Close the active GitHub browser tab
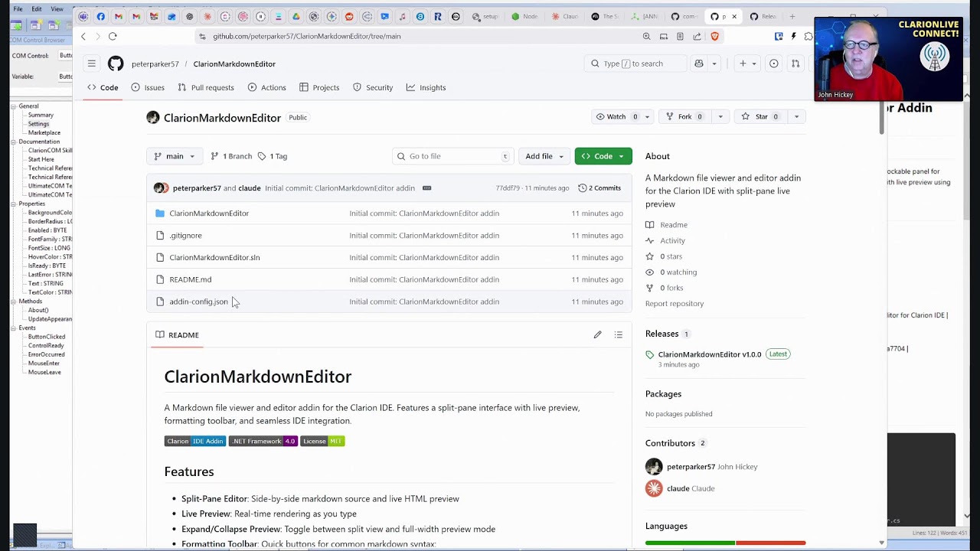Viewport: 980px width, 551px height. [734, 16]
